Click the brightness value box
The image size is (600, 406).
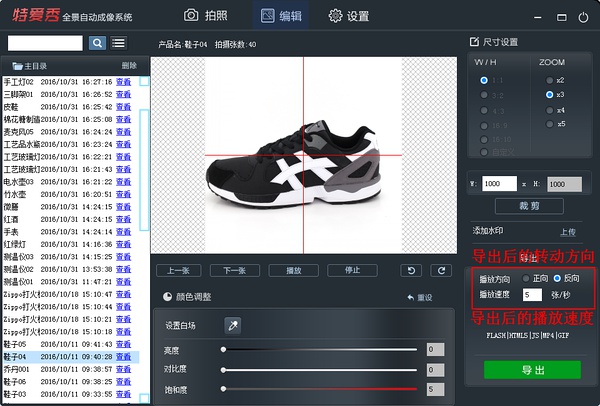coord(435,349)
